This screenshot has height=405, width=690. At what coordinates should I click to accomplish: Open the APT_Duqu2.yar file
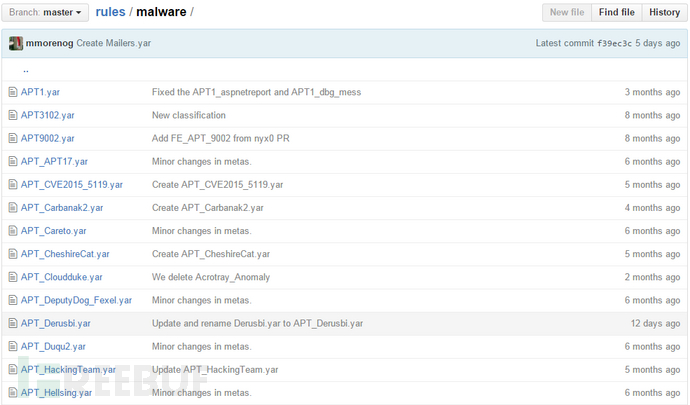coord(53,346)
